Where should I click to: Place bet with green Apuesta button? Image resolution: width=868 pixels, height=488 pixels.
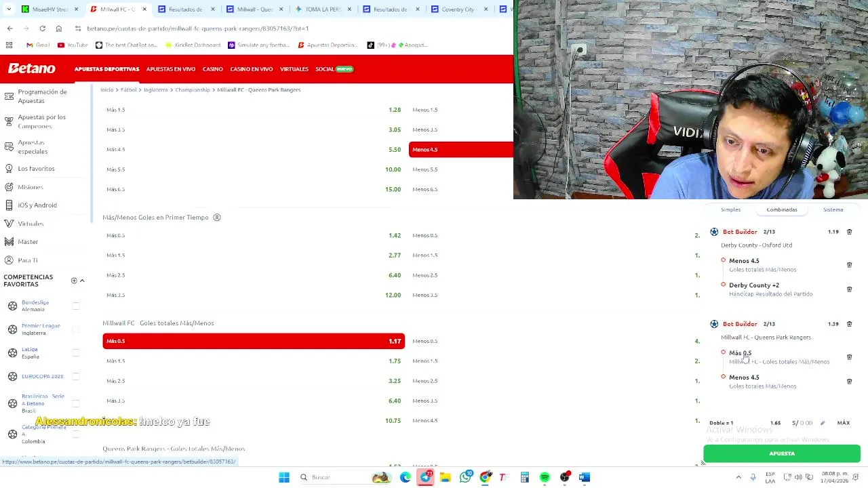point(782,453)
